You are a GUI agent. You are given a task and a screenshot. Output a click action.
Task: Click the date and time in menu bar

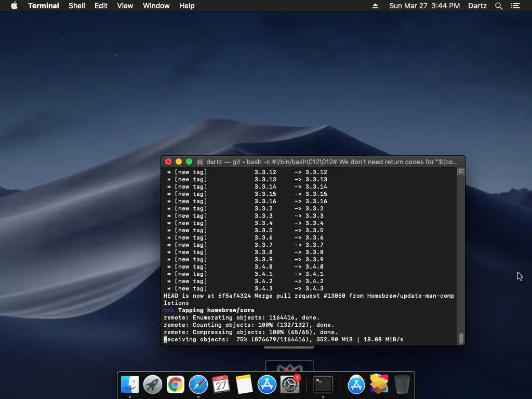pos(424,6)
